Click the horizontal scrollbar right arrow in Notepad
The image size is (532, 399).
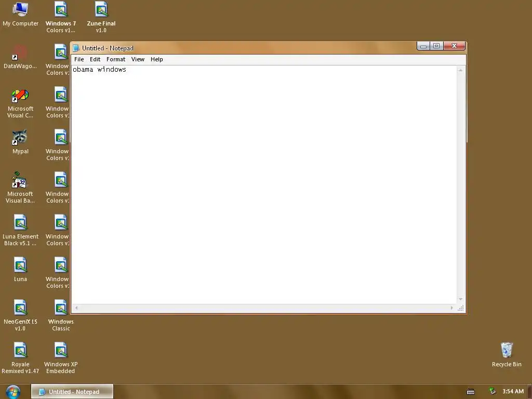coord(451,308)
